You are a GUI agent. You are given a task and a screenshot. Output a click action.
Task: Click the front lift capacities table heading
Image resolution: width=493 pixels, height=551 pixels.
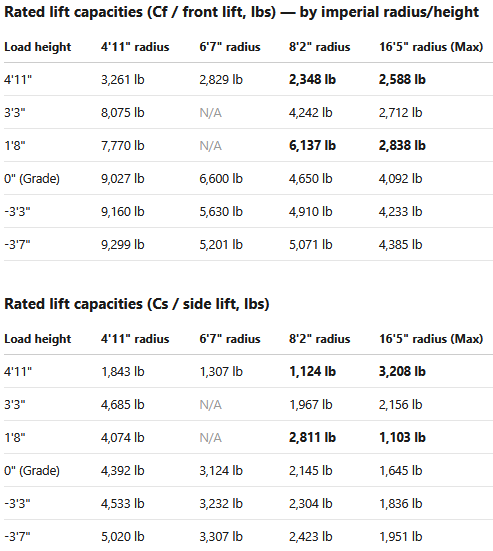241,12
